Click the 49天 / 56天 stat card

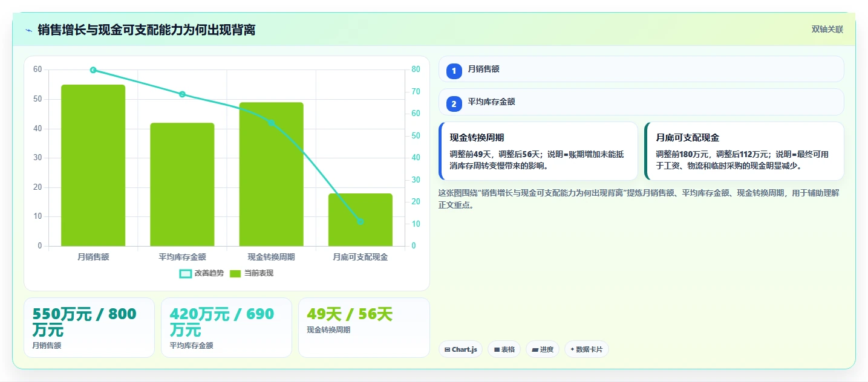pyautogui.click(x=364, y=328)
